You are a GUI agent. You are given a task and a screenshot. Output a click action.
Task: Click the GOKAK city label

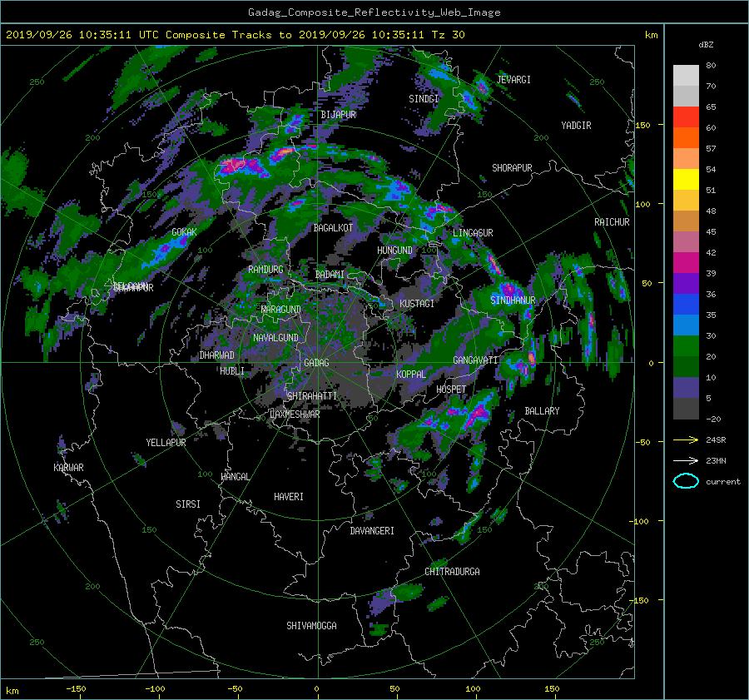coord(184,232)
